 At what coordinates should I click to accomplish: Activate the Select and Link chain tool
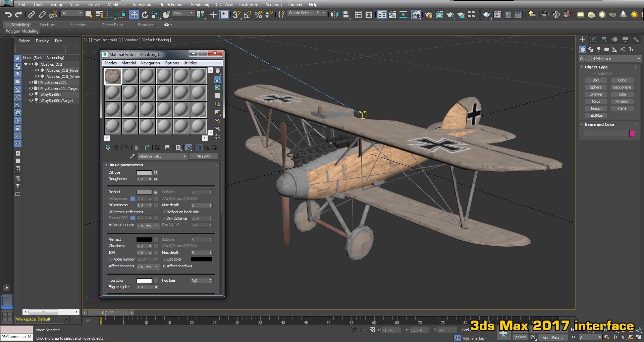coord(32,14)
